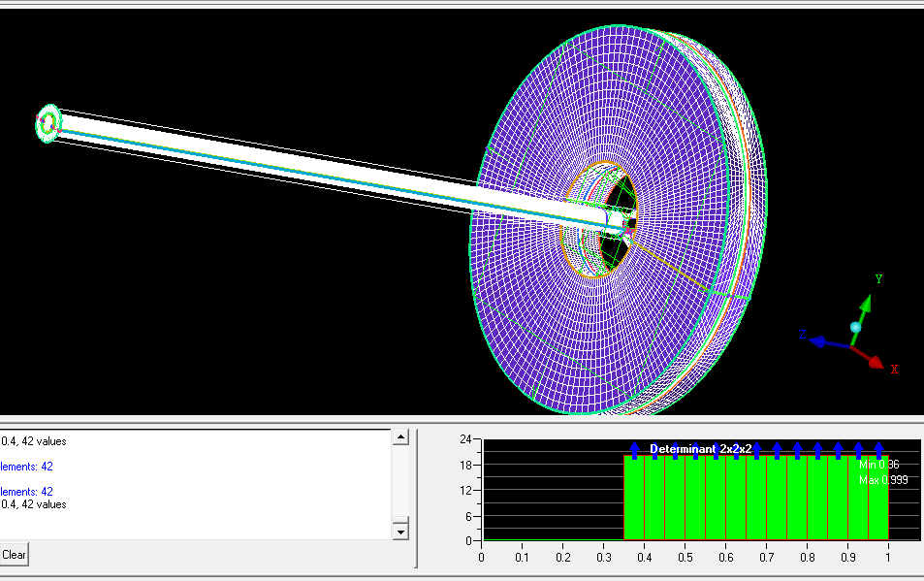This screenshot has width=924, height=581.
Task: Select the small ring at shaft's left end
Action: pos(48,123)
